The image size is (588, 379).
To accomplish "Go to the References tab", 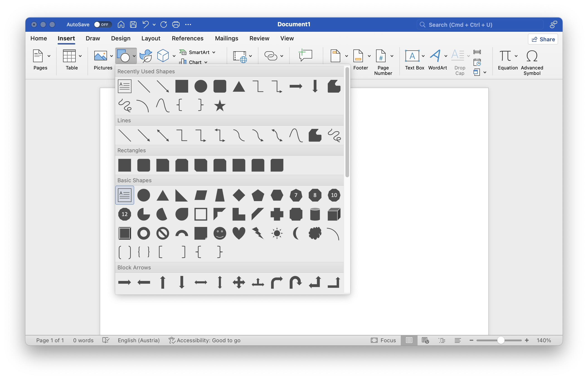I will (187, 38).
